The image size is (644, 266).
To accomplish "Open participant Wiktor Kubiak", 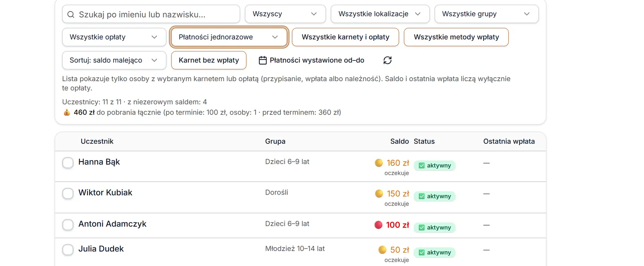I will (105, 192).
